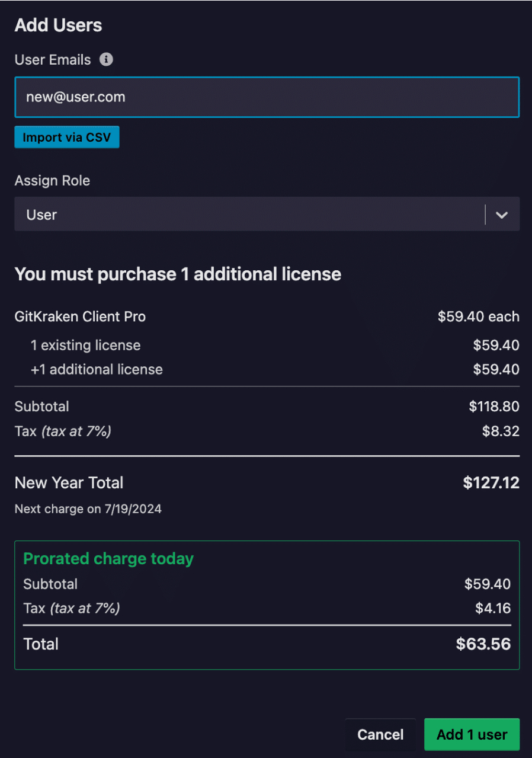Open the Assign Role dropdown showing User
The height and width of the screenshot is (758, 532).
point(249,215)
